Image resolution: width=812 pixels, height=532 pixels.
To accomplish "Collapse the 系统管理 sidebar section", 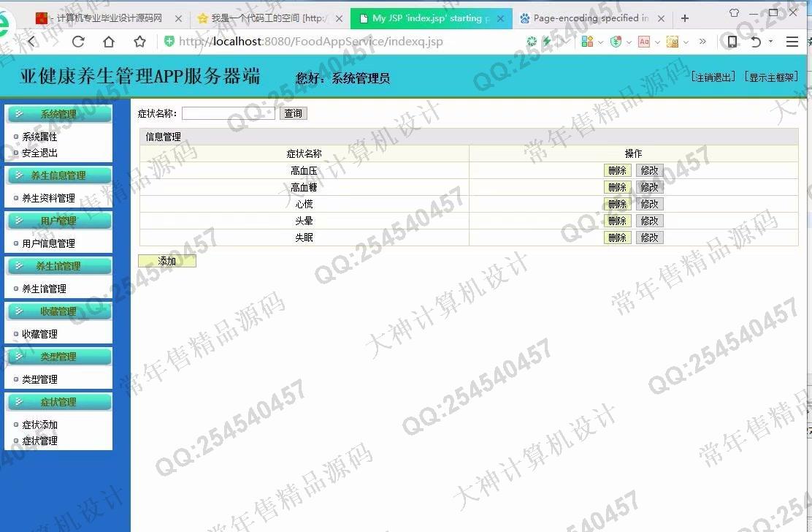I will coord(58,115).
